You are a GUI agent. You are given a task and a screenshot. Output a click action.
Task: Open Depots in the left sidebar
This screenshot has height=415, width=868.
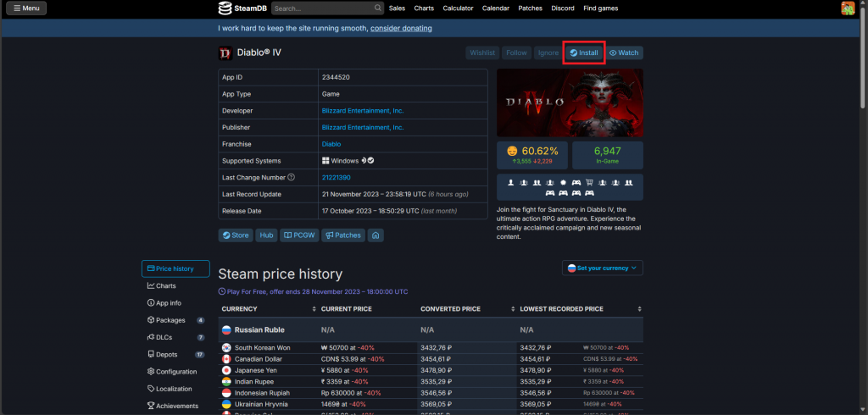175,355
